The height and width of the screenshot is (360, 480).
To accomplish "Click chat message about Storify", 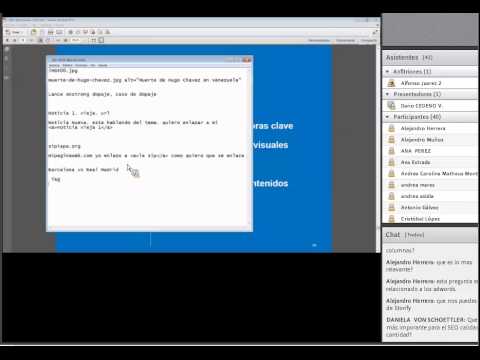I will click(x=432, y=304).
